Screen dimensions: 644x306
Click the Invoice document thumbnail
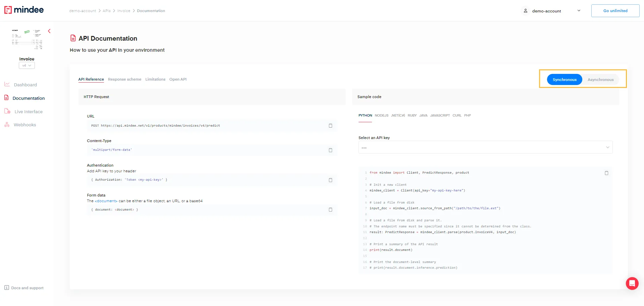pos(27,39)
